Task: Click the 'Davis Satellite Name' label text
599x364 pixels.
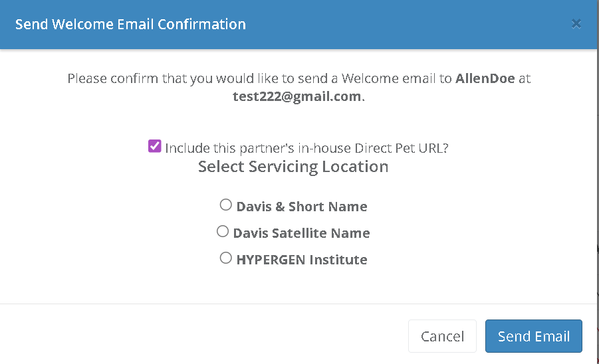Action: [301, 233]
